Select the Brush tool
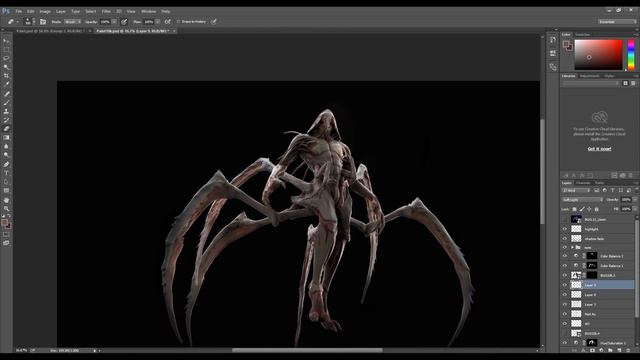This screenshot has height=360, width=640. click(x=6, y=102)
